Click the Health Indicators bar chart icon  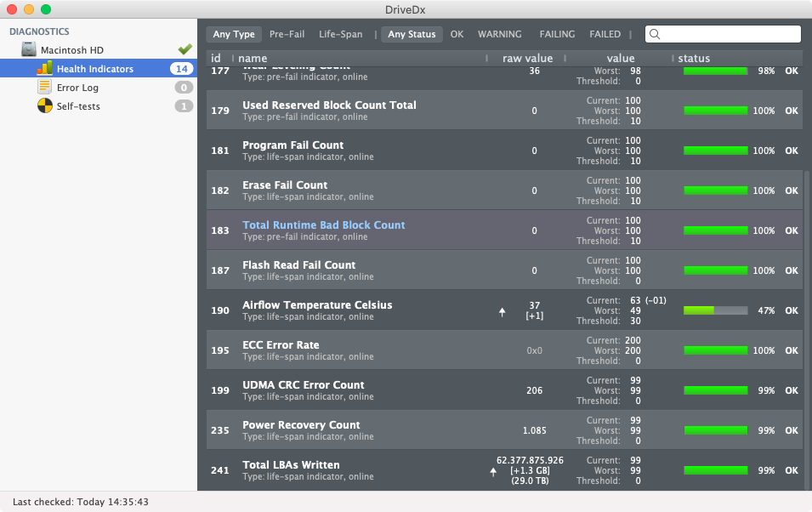tap(45, 68)
